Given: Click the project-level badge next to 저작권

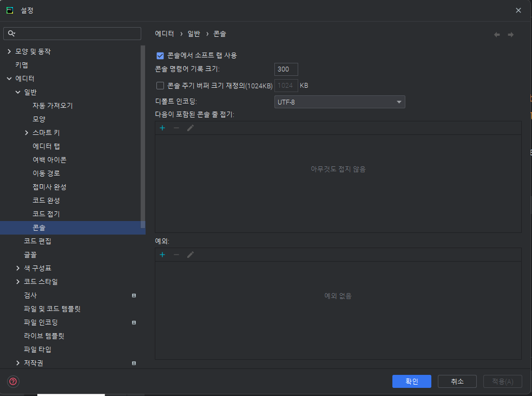Looking at the screenshot, I should click(x=134, y=363).
